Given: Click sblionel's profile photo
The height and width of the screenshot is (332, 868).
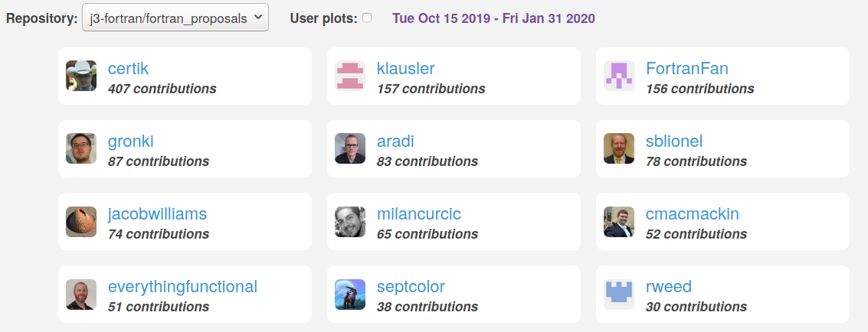Looking at the screenshot, I should pyautogui.click(x=619, y=148).
